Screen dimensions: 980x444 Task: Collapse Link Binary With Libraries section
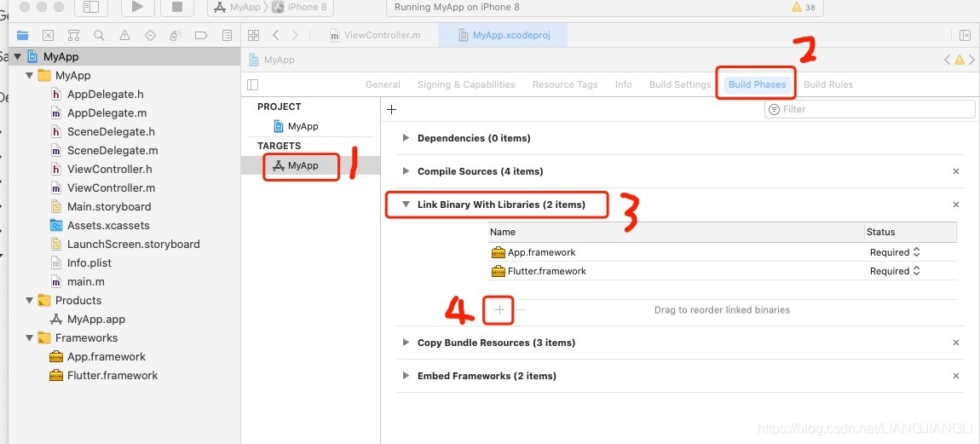406,204
